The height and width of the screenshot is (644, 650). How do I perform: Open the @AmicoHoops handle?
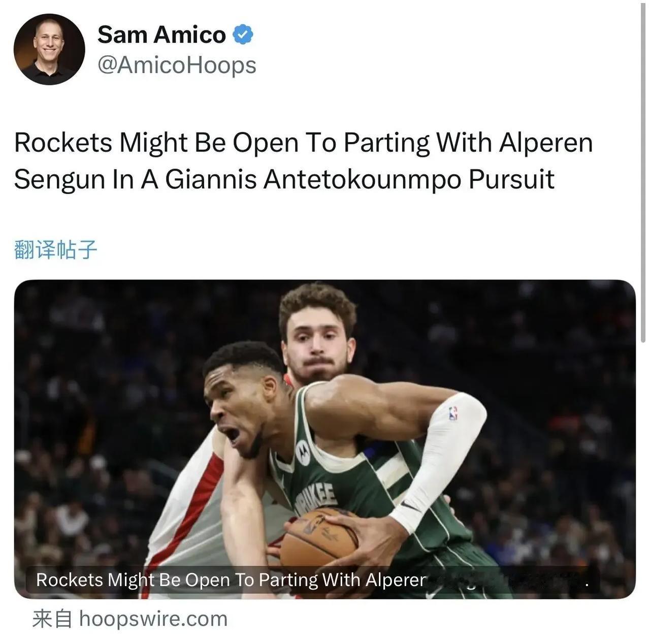177,65
